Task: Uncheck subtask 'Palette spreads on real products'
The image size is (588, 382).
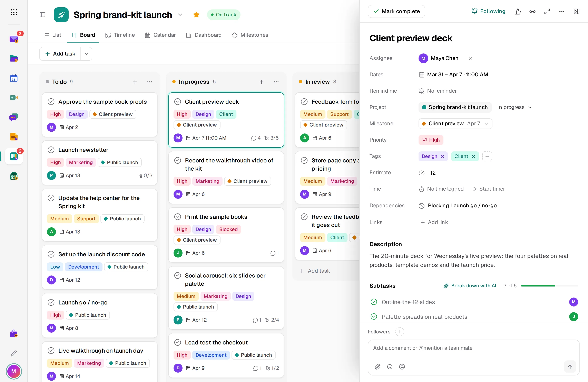Action: pyautogui.click(x=374, y=316)
